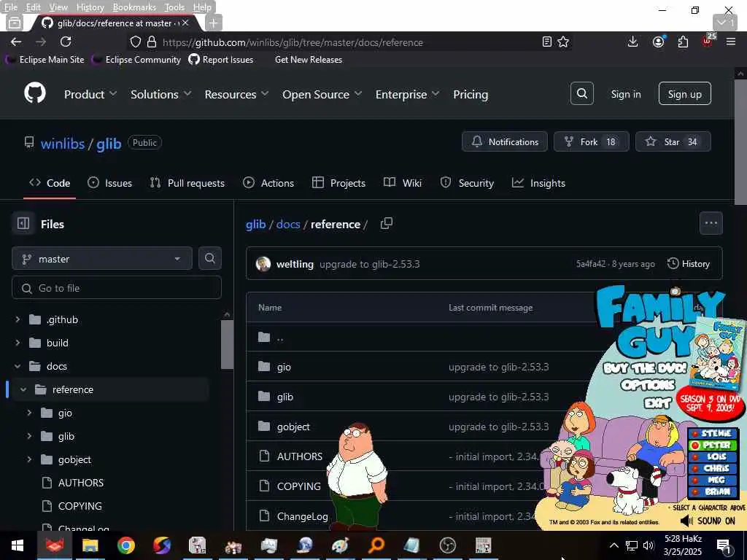
Task: Close the glib/docs/reference tab
Action: (x=185, y=23)
